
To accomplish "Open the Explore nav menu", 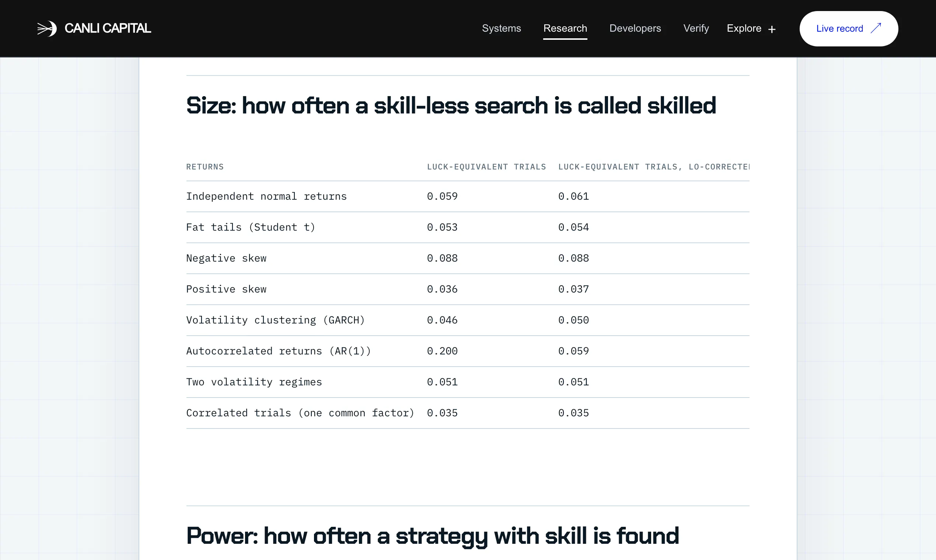I will (751, 28).
